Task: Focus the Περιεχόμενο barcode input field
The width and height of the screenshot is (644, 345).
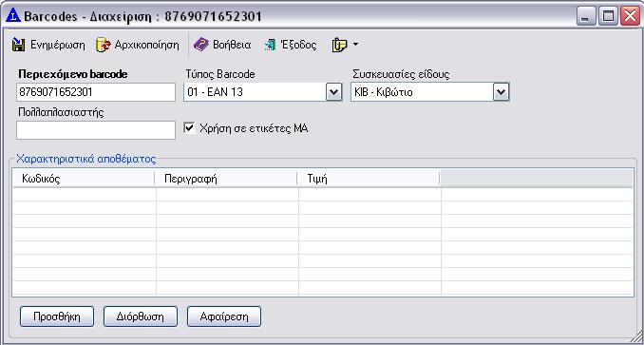Action: click(96, 92)
